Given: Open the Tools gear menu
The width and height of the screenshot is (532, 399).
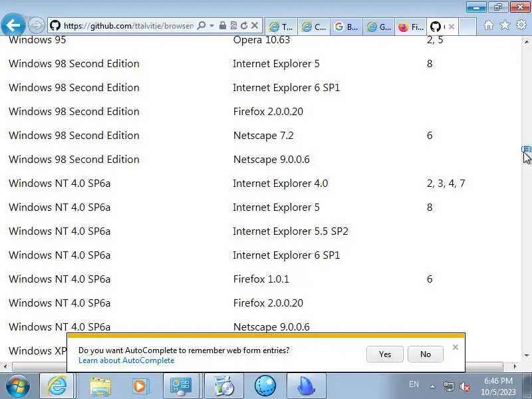Looking at the screenshot, I should (x=521, y=25).
